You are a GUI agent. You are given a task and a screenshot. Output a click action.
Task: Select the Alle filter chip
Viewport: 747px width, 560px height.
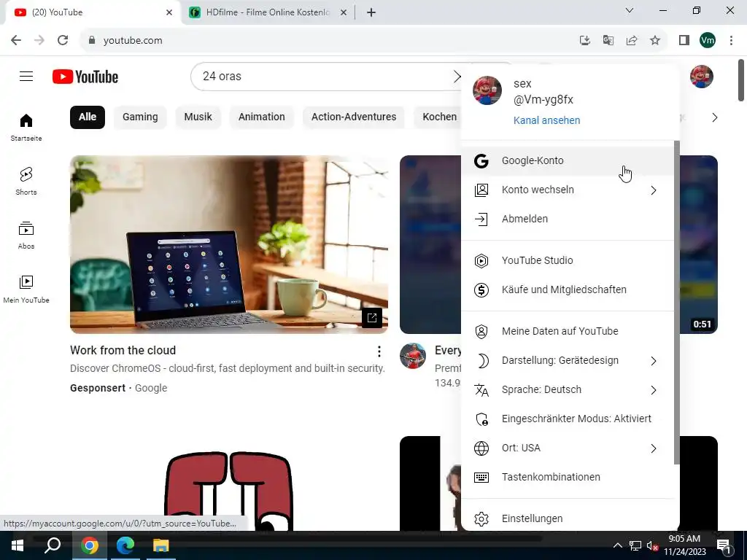coord(88,117)
